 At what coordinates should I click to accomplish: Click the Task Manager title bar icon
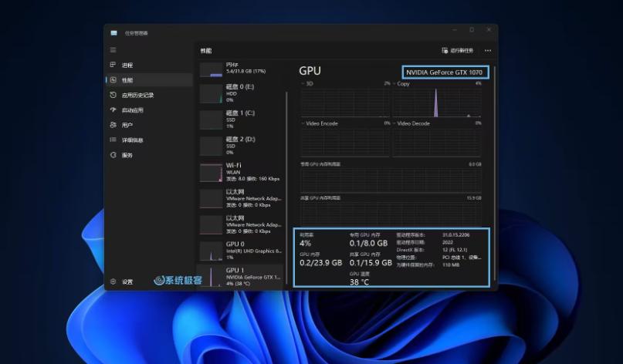pos(114,33)
